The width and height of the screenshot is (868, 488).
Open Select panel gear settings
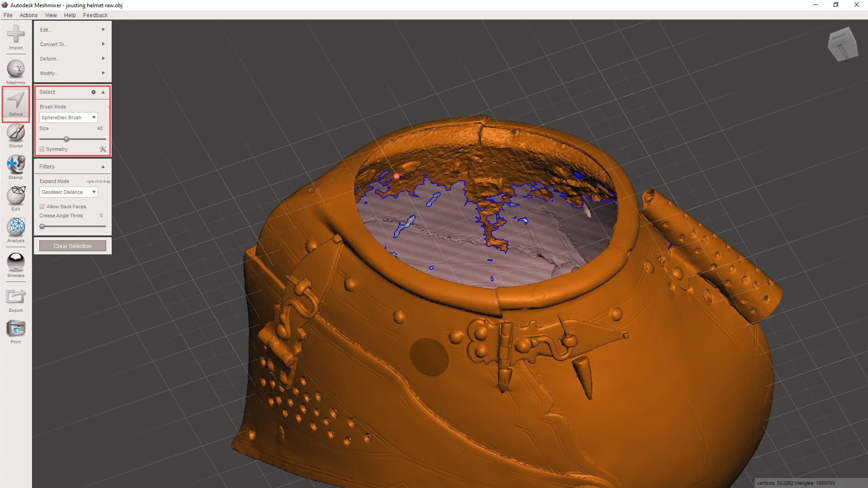94,92
